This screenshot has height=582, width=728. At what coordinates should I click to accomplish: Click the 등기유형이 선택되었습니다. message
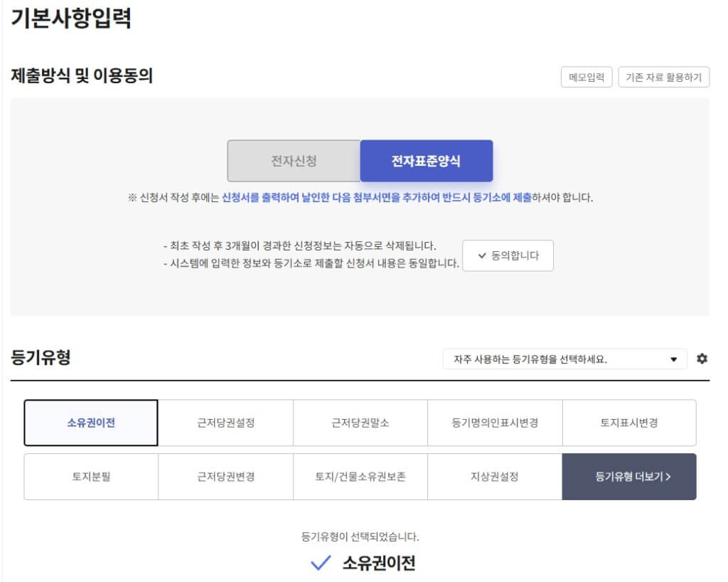coord(360,537)
